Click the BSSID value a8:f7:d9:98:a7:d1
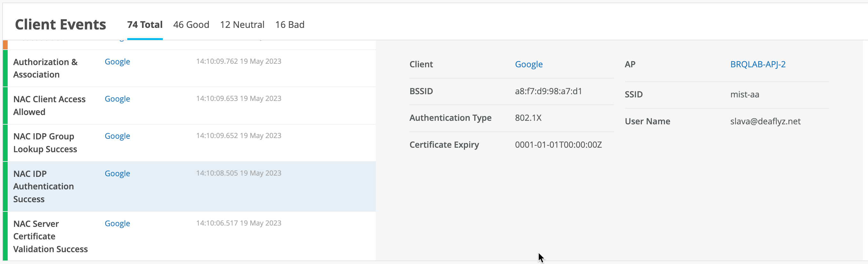The height and width of the screenshot is (264, 868). [548, 91]
